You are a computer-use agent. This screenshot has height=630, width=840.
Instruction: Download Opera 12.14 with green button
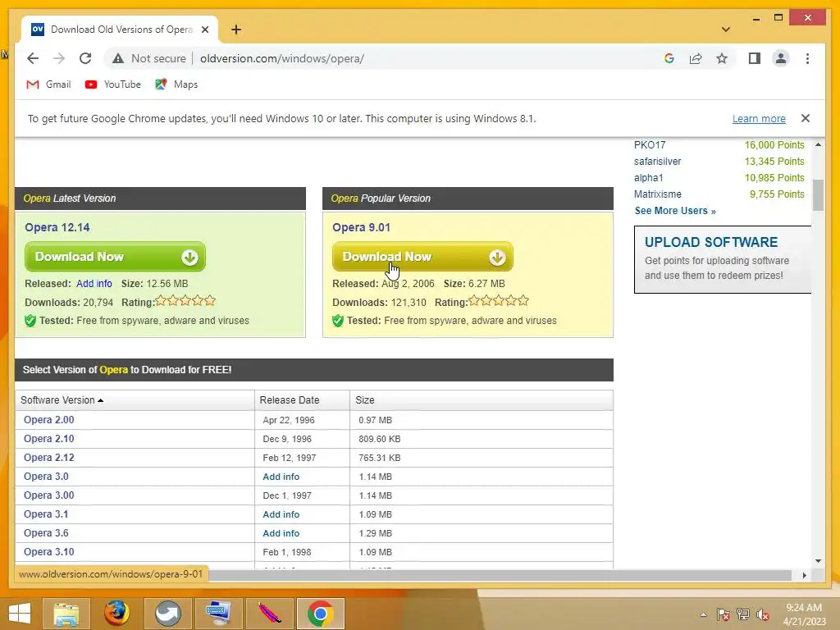pyautogui.click(x=115, y=257)
